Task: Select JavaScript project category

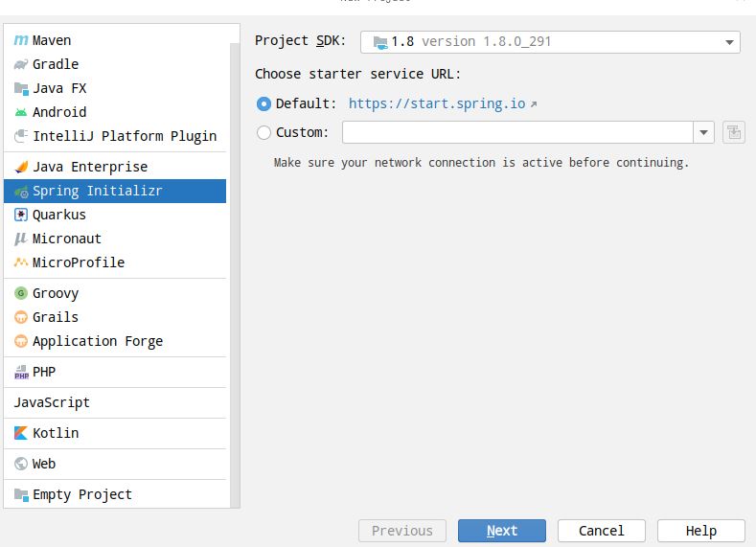Action: (115, 402)
